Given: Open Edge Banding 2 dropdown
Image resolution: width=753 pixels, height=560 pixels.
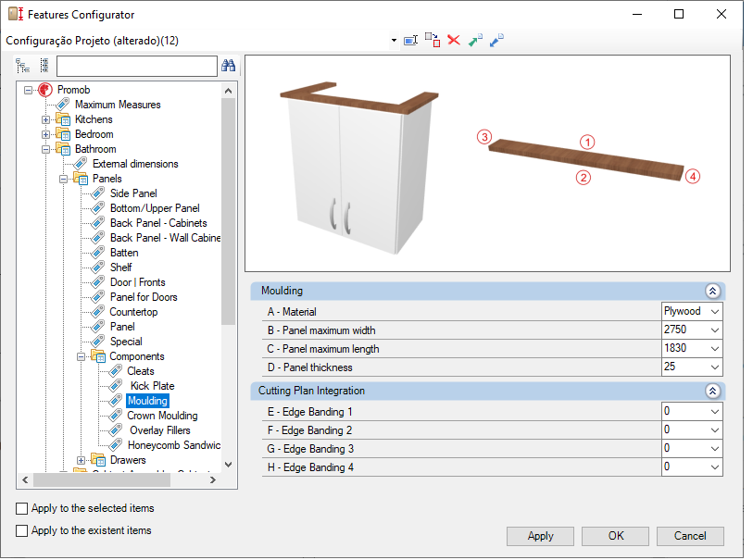Looking at the screenshot, I should [715, 430].
